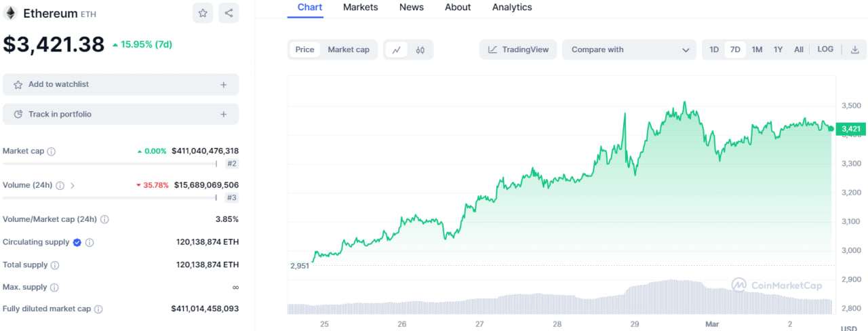Click Circulating supply info icon

click(x=90, y=242)
